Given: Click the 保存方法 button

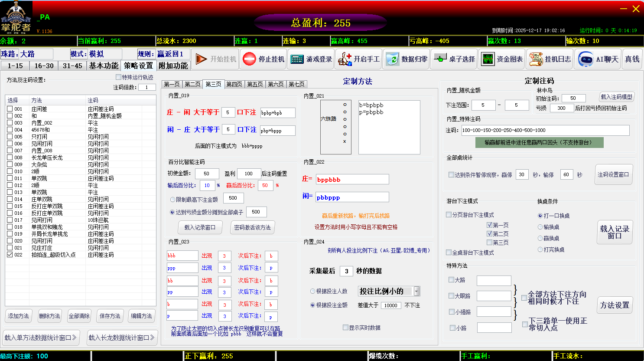Looking at the screenshot, I should 110,316.
